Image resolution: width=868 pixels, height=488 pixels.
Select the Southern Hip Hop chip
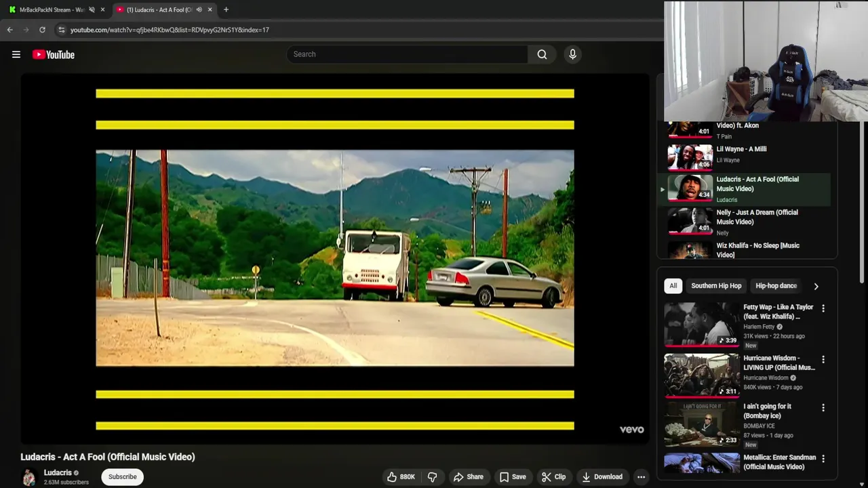pyautogui.click(x=716, y=286)
